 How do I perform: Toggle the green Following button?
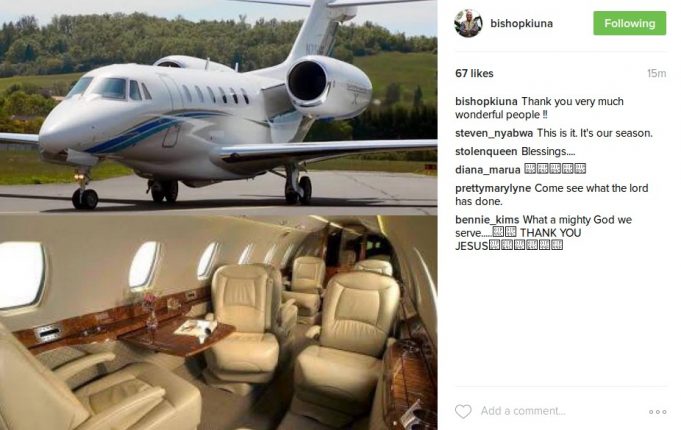(x=630, y=23)
